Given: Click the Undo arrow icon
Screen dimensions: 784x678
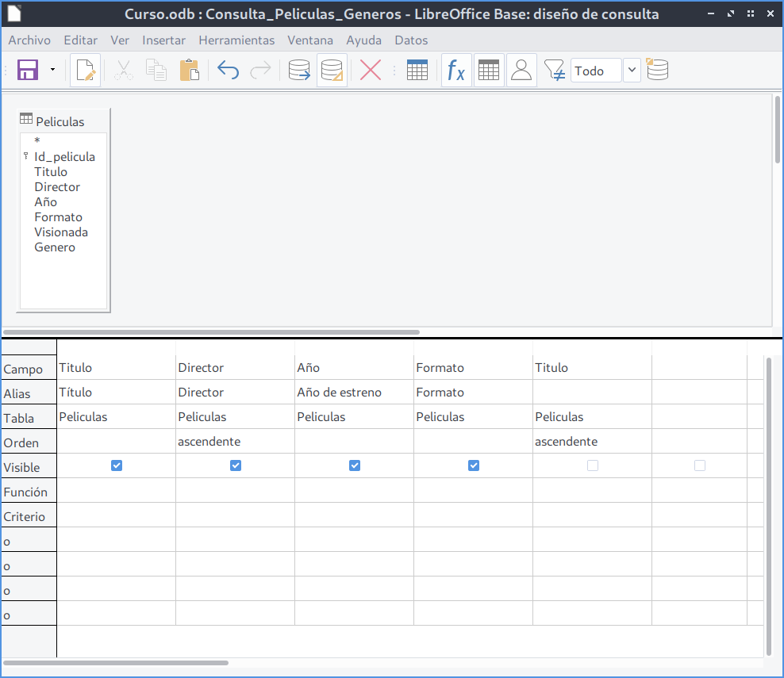Looking at the screenshot, I should tap(228, 71).
